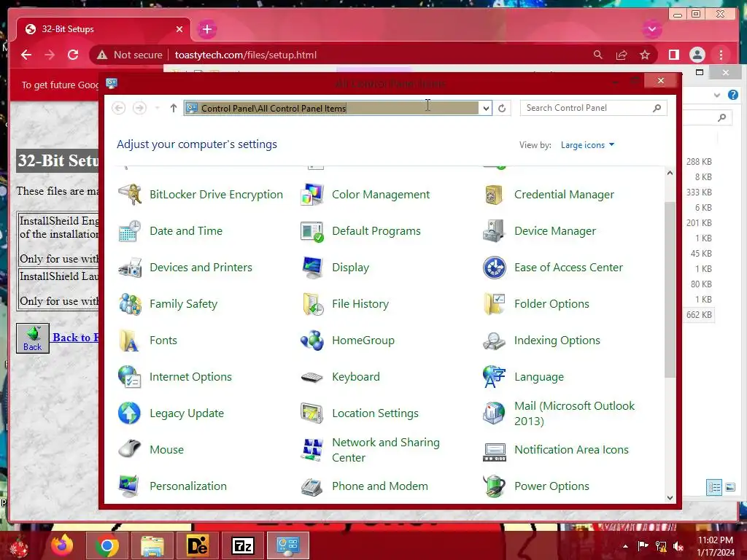This screenshot has height=560, width=747.
Task: Click Chrome tab search chevron button
Action: point(651,29)
